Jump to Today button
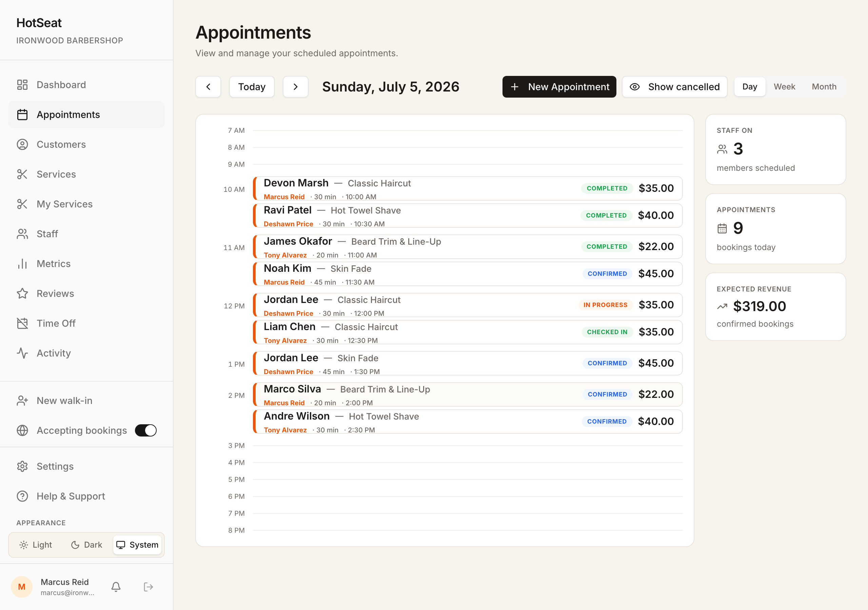This screenshot has height=610, width=868. (x=252, y=86)
